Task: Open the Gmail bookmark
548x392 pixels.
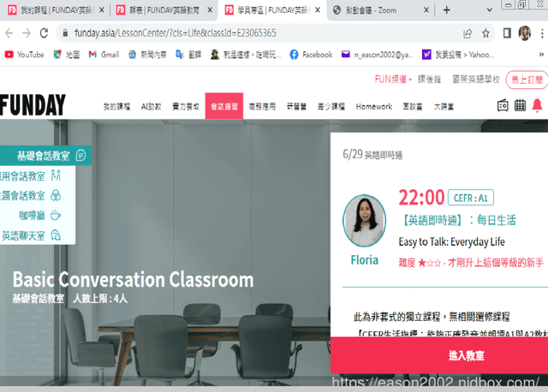Action: tap(104, 55)
